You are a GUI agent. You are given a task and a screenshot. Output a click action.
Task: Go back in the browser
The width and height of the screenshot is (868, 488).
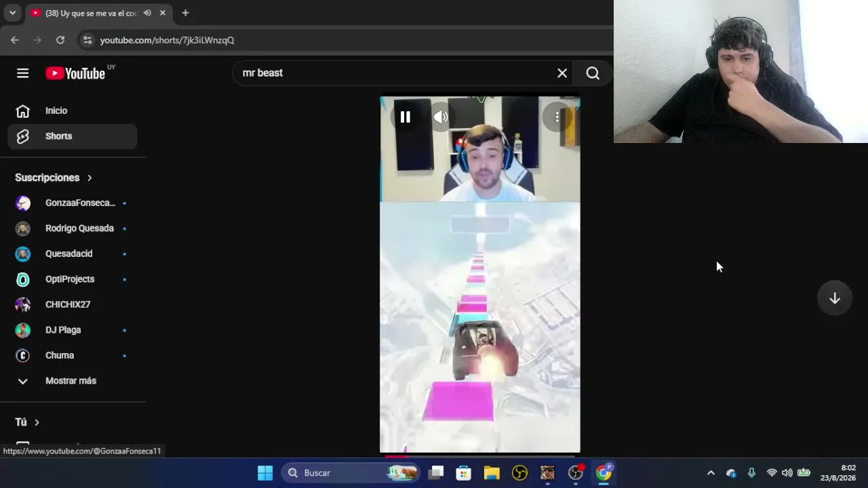[15, 40]
